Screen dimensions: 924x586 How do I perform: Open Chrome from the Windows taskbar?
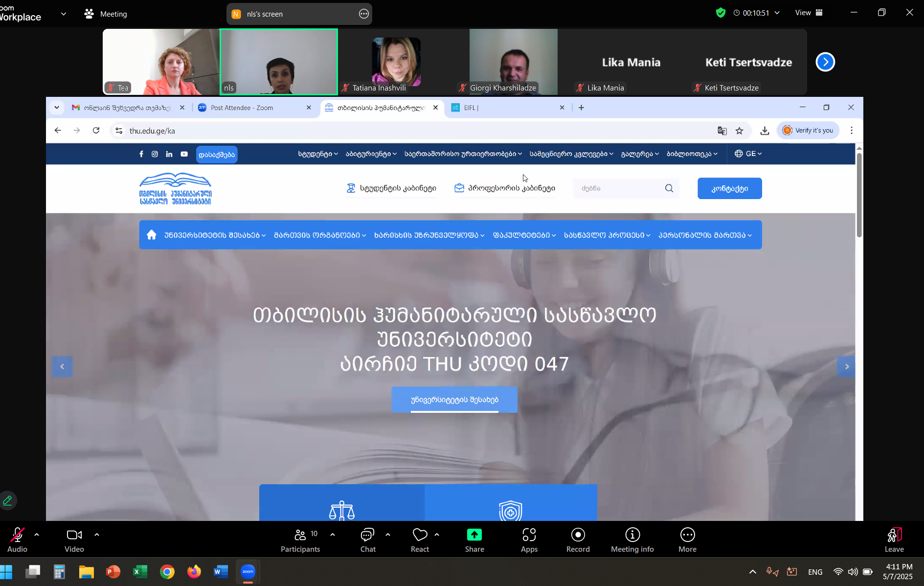pos(167,572)
